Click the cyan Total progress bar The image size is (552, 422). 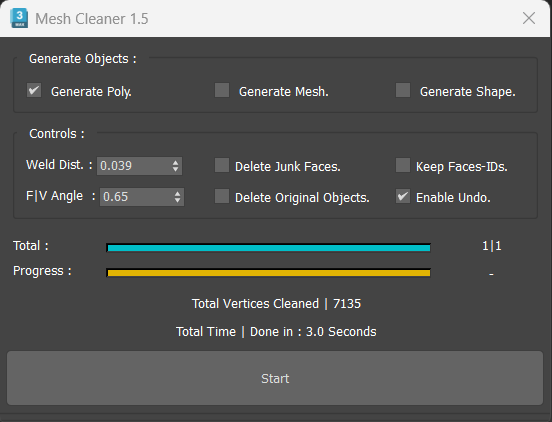click(269, 248)
